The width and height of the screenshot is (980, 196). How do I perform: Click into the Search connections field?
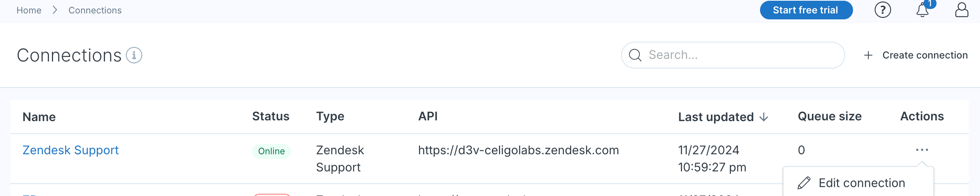[x=733, y=56]
